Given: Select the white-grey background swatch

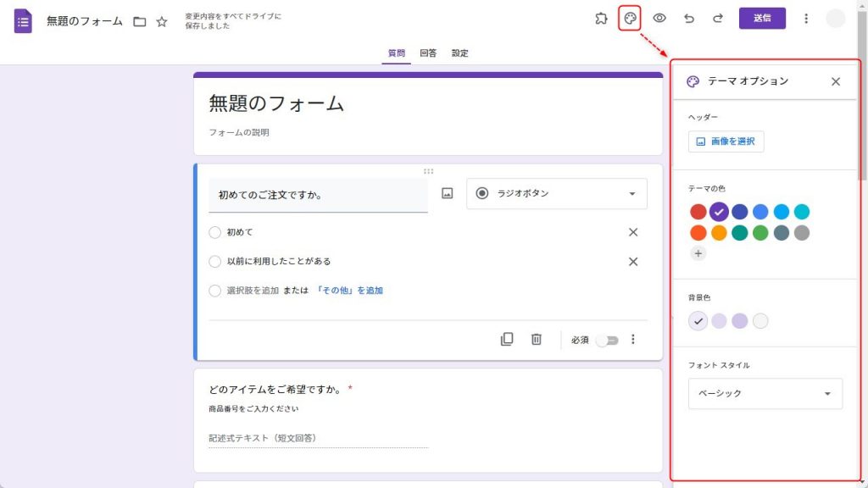Looking at the screenshot, I should pyautogui.click(x=760, y=321).
